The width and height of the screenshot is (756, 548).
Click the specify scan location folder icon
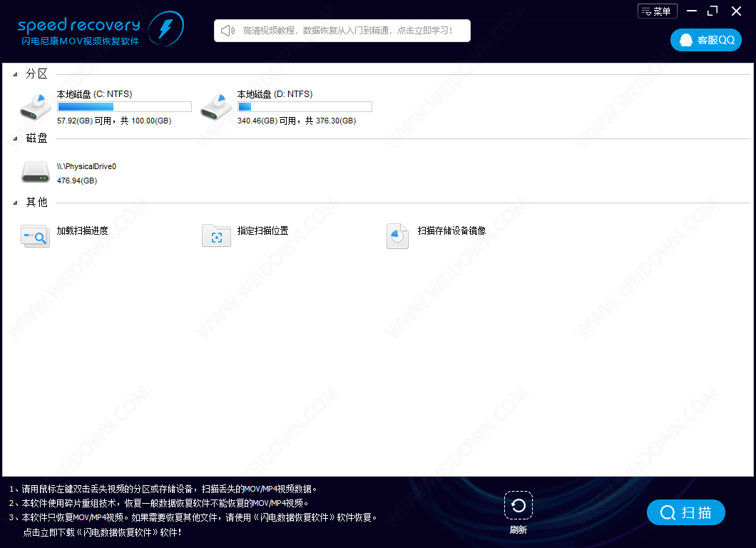(x=216, y=236)
